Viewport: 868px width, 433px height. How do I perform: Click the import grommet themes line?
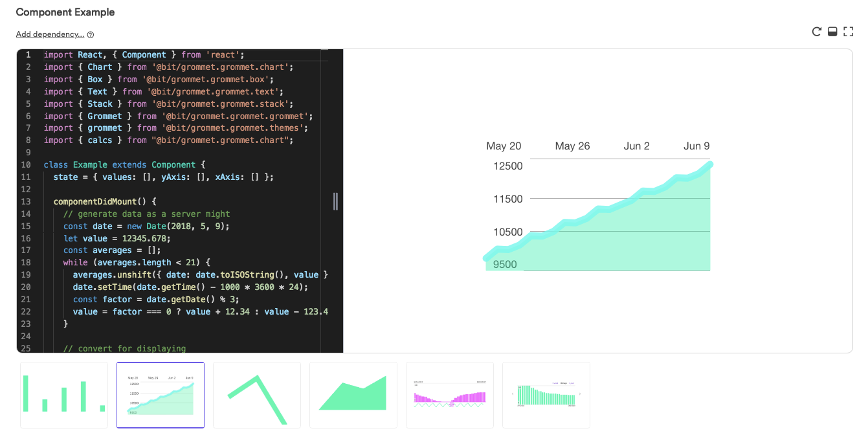(176, 128)
